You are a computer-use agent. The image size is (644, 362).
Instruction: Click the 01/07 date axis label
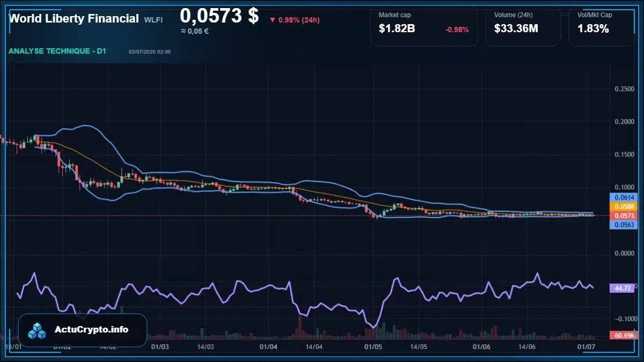click(x=587, y=347)
